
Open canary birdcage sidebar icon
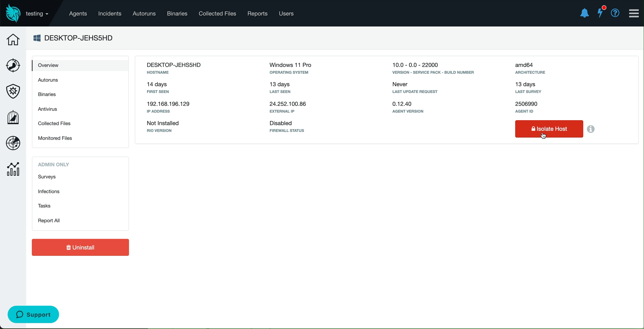pos(13,117)
